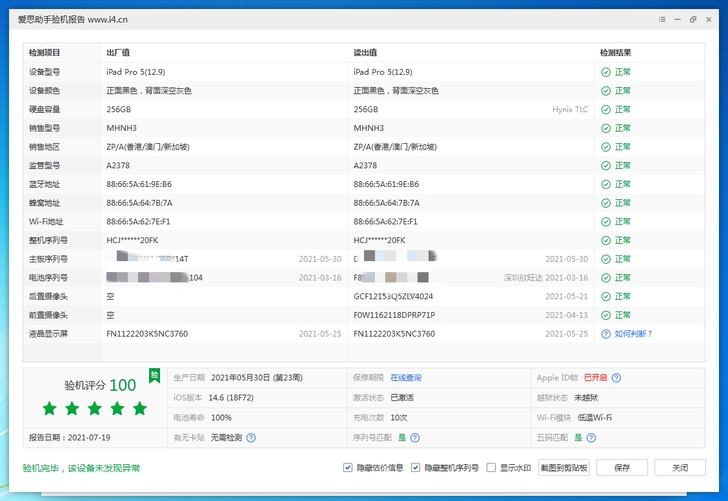Uncheck the 隐藏整机序列号 checkbox
This screenshot has width=728, height=501.
pos(416,468)
